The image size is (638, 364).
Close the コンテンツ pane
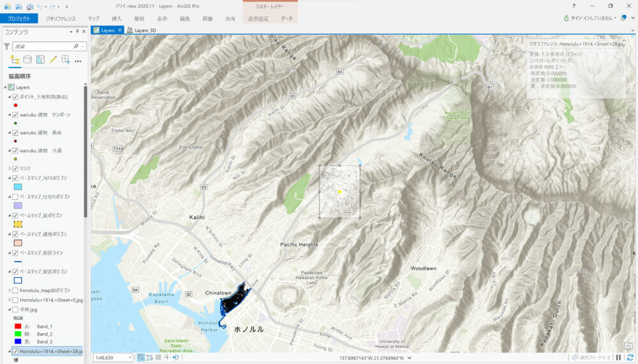click(x=84, y=31)
